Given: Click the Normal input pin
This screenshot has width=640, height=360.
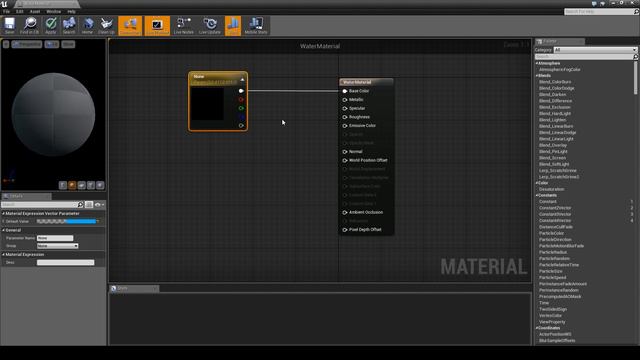Looking at the screenshot, I should [345, 151].
